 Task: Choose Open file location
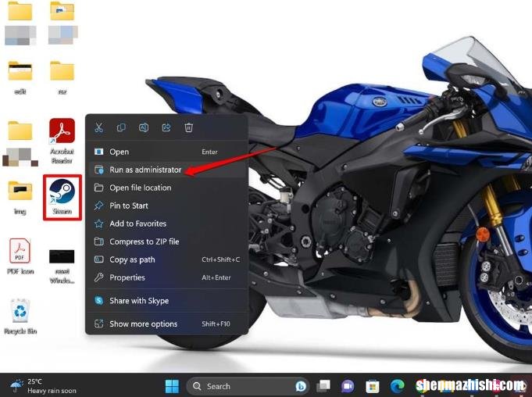(x=166, y=188)
